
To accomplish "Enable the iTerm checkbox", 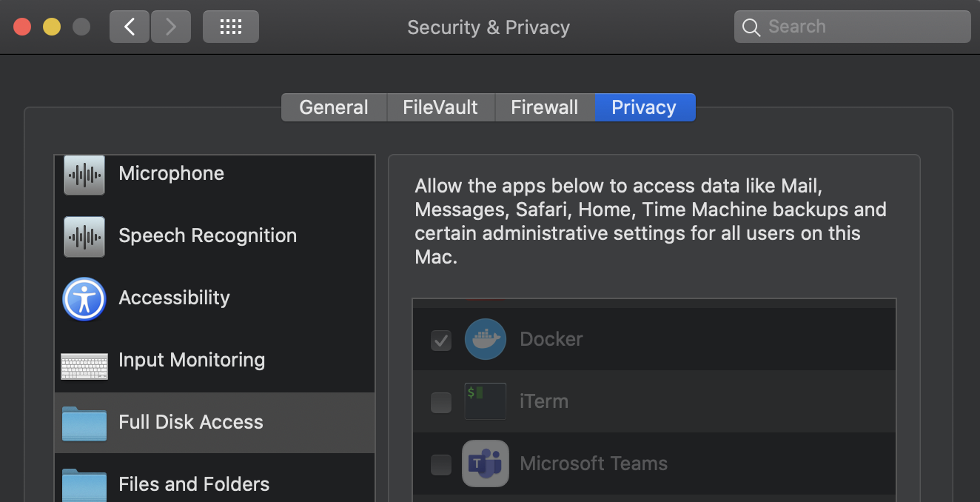I will [441, 403].
